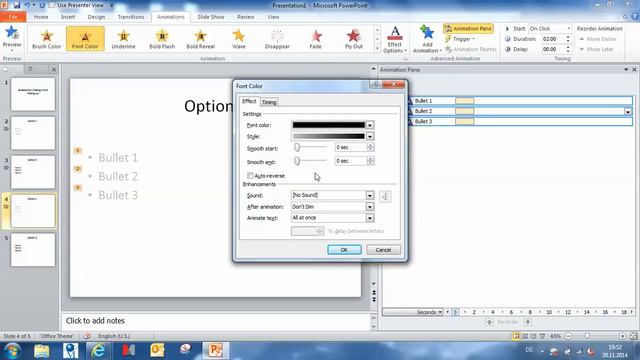Image resolution: width=640 pixels, height=360 pixels.
Task: Select slide 5 thumbnail
Action: coord(33,249)
